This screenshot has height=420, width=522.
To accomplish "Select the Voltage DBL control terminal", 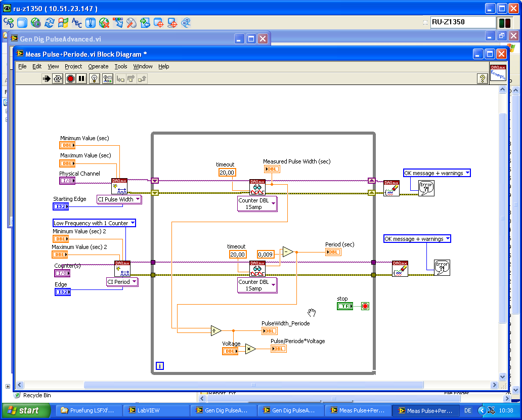I will (230, 351).
